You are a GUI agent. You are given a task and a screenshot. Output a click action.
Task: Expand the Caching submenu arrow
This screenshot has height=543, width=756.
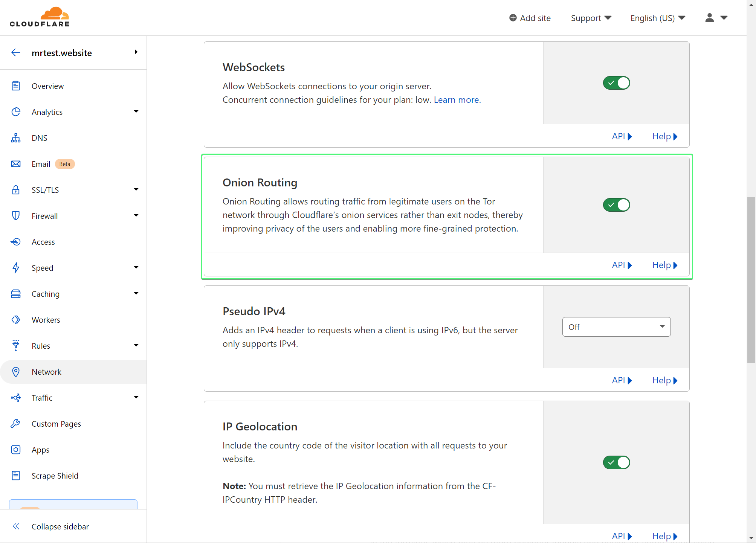[136, 293]
